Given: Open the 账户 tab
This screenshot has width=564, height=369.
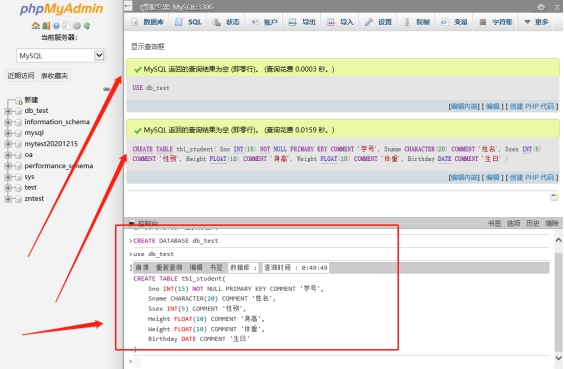Looking at the screenshot, I should point(264,22).
